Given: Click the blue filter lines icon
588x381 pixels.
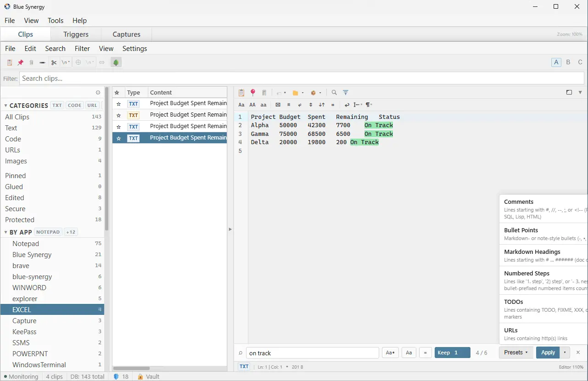Looking at the screenshot, I should click(x=346, y=93).
